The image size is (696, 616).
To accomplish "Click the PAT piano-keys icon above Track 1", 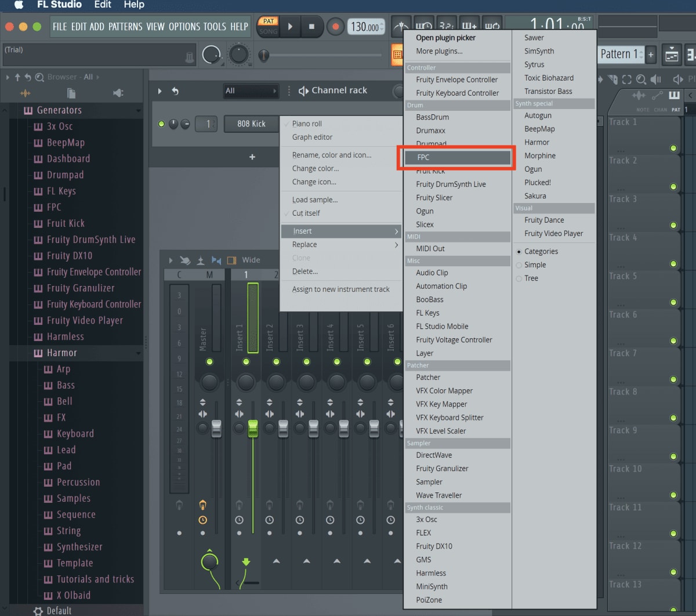I will click(x=675, y=96).
